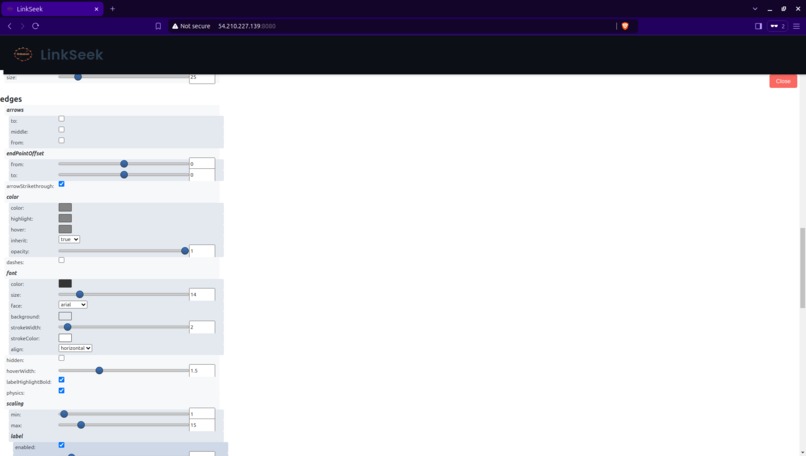Screen dimensions: 806x456
Task: Click the top size slider
Action: click(123, 77)
